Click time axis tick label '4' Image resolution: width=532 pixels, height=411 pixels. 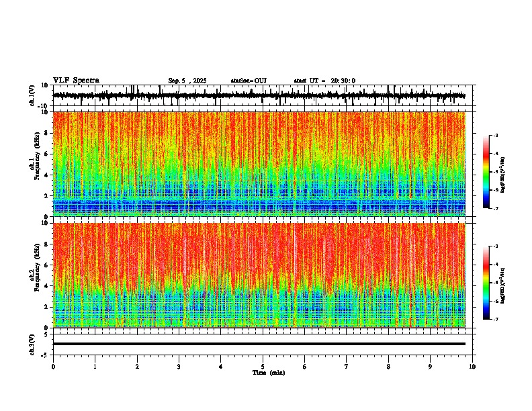[x=220, y=367]
